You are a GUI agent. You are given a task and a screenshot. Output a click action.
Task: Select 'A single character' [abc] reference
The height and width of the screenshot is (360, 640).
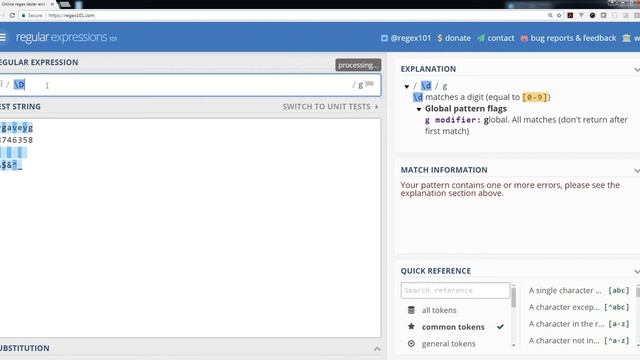click(x=579, y=291)
